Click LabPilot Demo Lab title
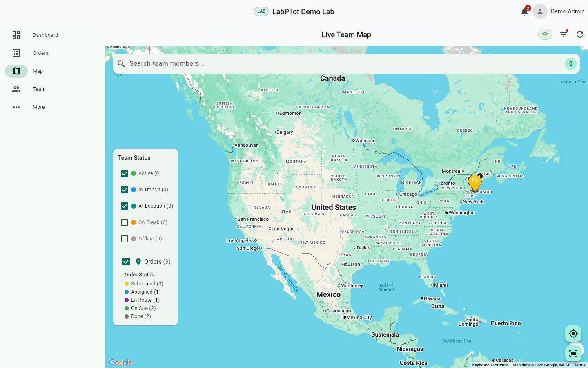Viewport: 588px width, 368px height. (x=303, y=12)
